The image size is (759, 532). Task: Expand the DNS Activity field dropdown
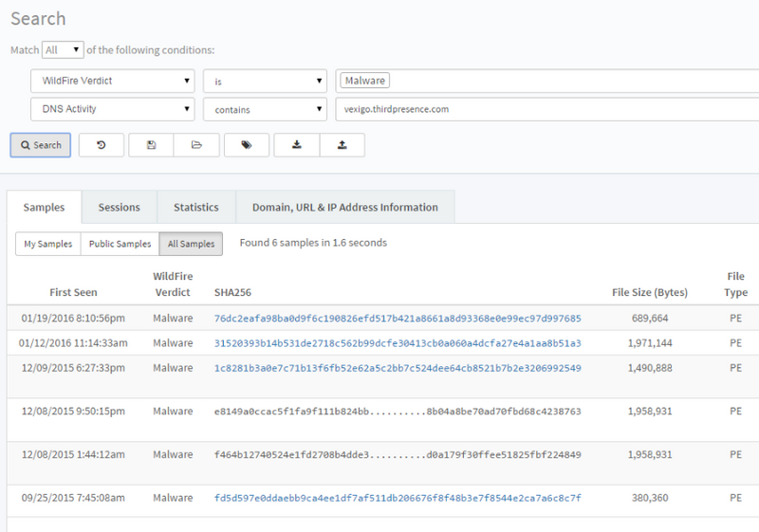[x=113, y=109]
